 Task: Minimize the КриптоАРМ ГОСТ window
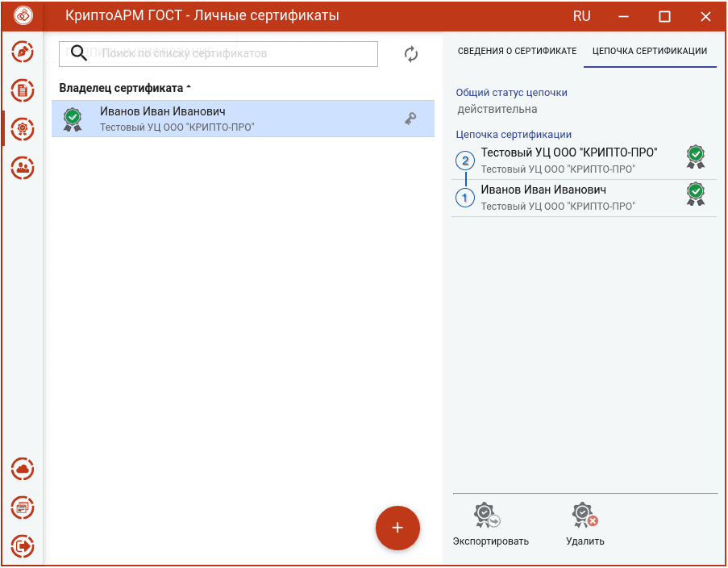(x=623, y=16)
